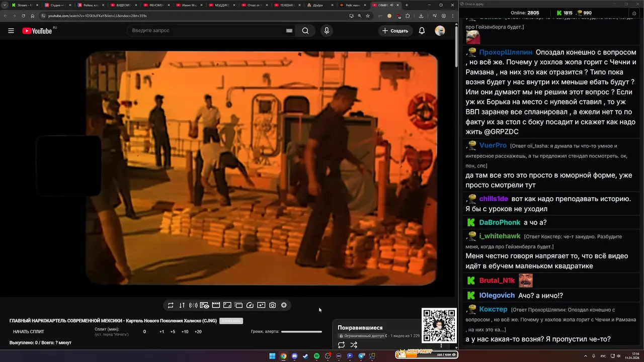Click the playback speed gauge toolbar icon
The height and width of the screenshot is (362, 644).
[x=250, y=305]
